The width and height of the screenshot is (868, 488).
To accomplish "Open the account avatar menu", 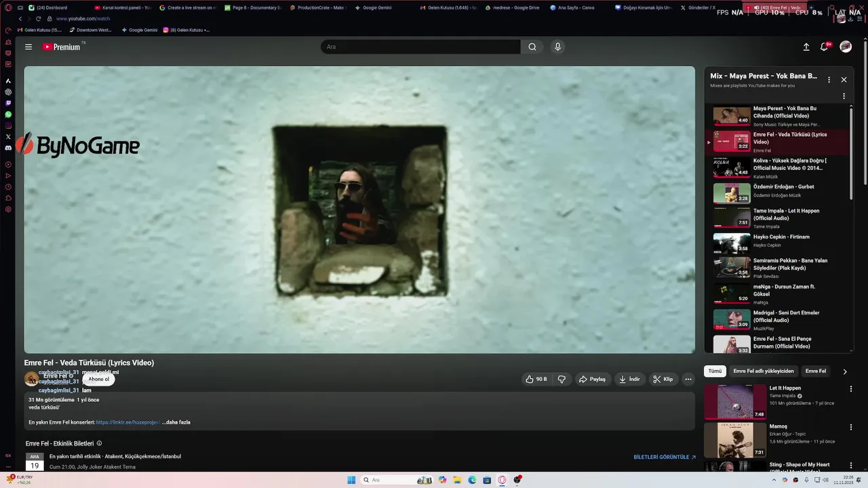I will coord(846,47).
